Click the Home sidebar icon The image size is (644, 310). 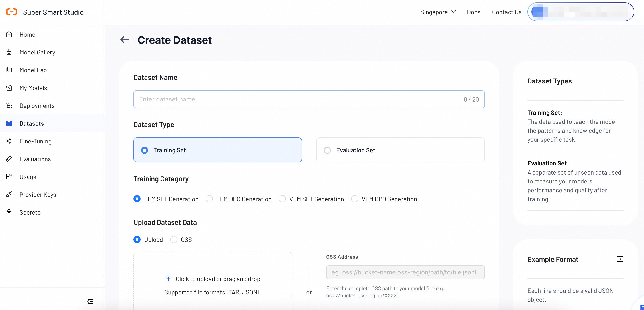(x=9, y=34)
